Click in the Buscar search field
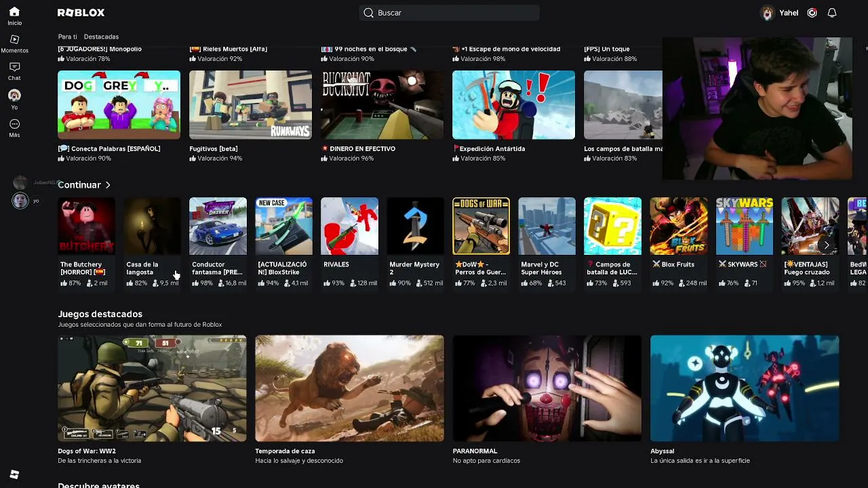 449,13
